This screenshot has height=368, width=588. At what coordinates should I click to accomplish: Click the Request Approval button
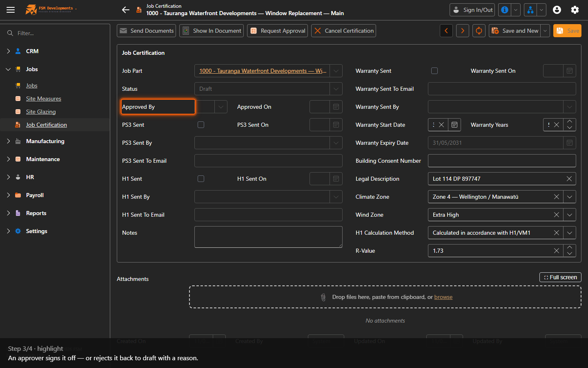click(278, 31)
